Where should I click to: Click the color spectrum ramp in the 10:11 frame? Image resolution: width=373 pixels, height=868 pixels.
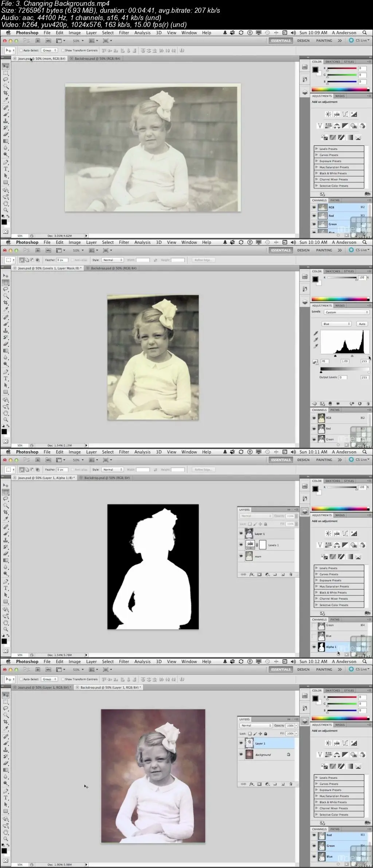340,509
